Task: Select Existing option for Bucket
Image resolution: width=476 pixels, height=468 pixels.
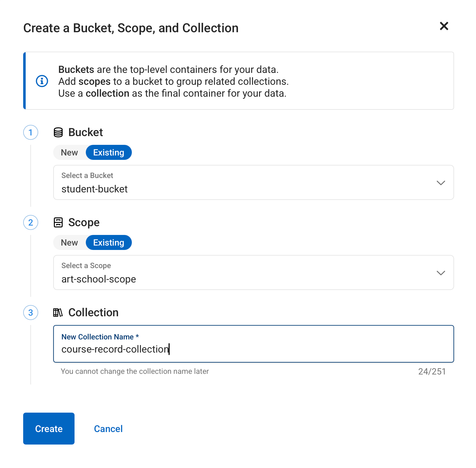Action: [x=109, y=152]
